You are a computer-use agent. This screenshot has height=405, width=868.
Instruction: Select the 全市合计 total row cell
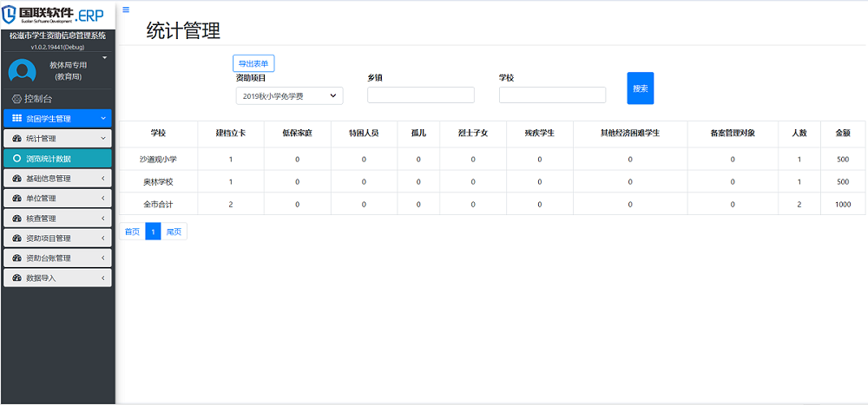point(158,204)
